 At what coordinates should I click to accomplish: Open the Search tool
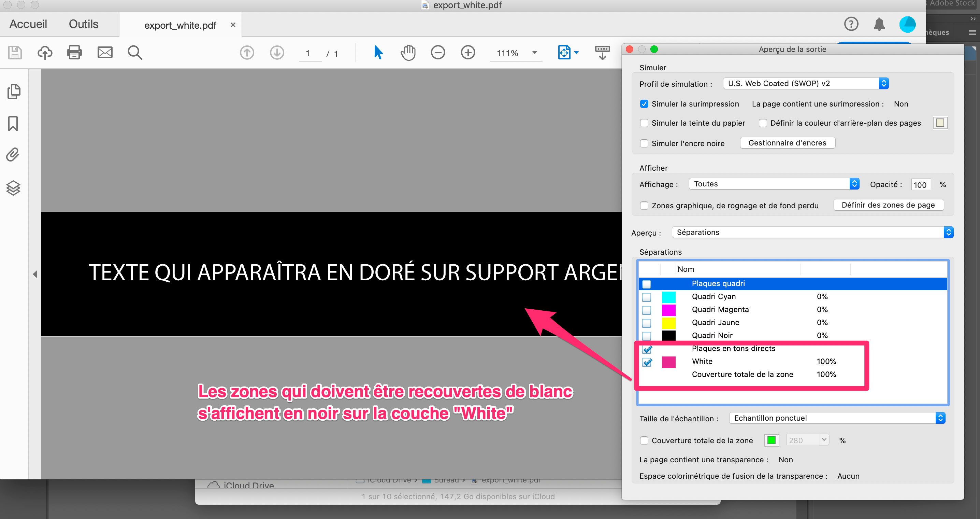pos(135,53)
